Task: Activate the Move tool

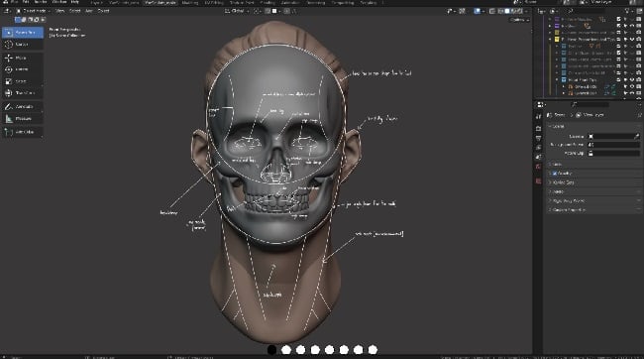Action: (x=23, y=58)
